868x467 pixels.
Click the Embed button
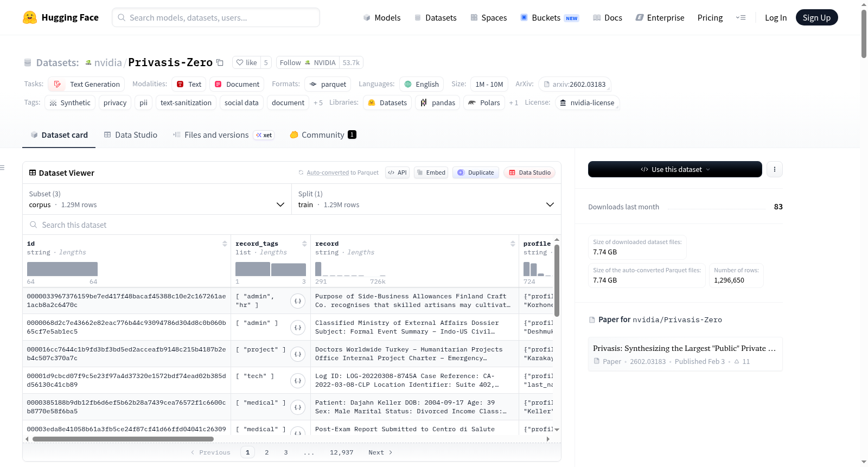[x=431, y=172]
